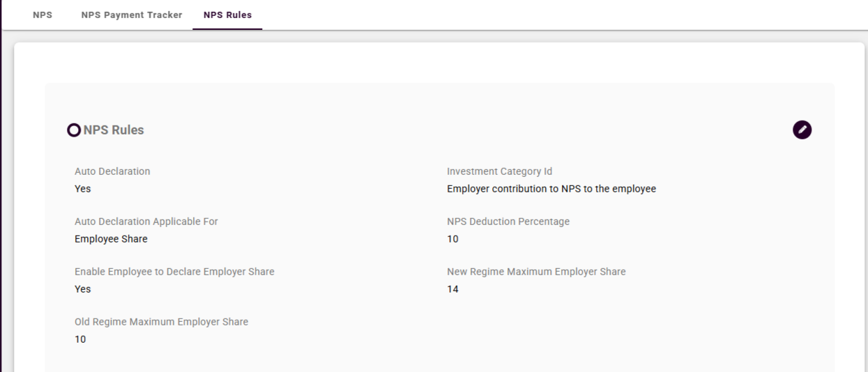Click the Auto Declaration Applicable For label

click(x=146, y=222)
